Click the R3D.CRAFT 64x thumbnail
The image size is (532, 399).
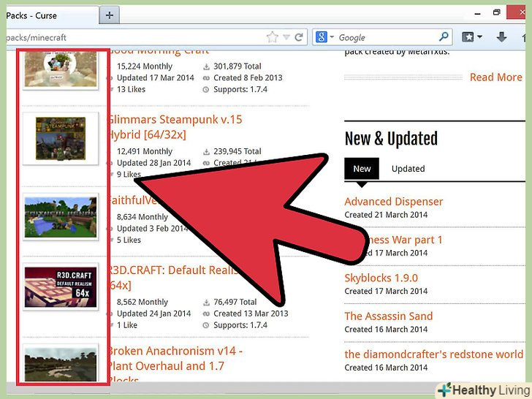[x=61, y=287]
